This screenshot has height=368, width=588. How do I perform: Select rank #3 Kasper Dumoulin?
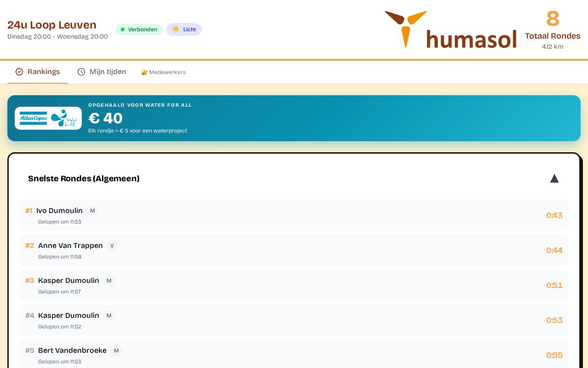[294, 285]
